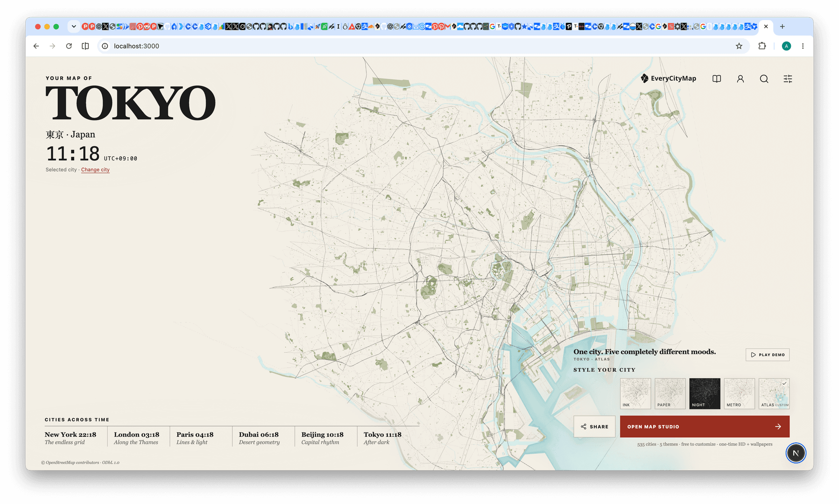839x504 pixels.
Task: Open a new browser tab
Action: point(783,27)
